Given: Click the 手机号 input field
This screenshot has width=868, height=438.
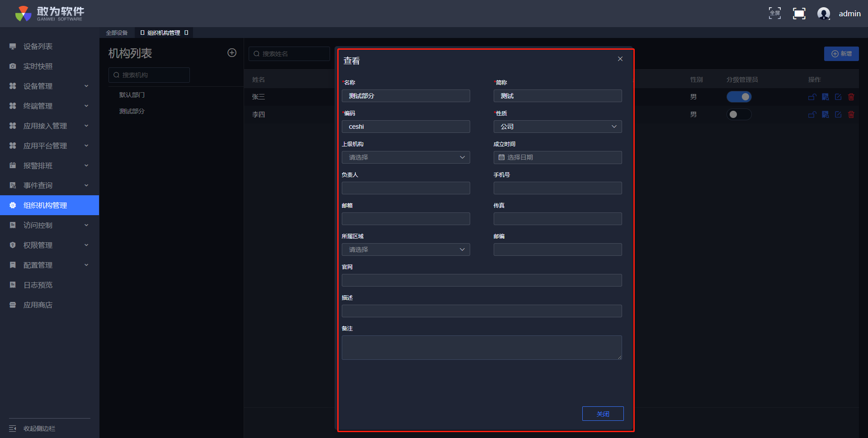Looking at the screenshot, I should coord(557,188).
